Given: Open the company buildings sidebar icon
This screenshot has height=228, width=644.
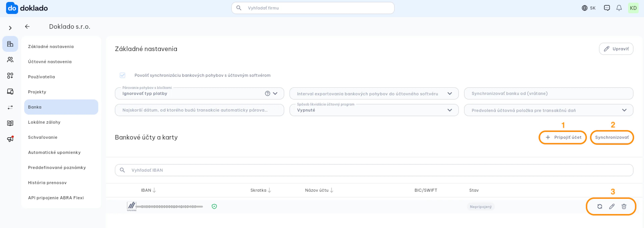Looking at the screenshot, I should 10,44.
